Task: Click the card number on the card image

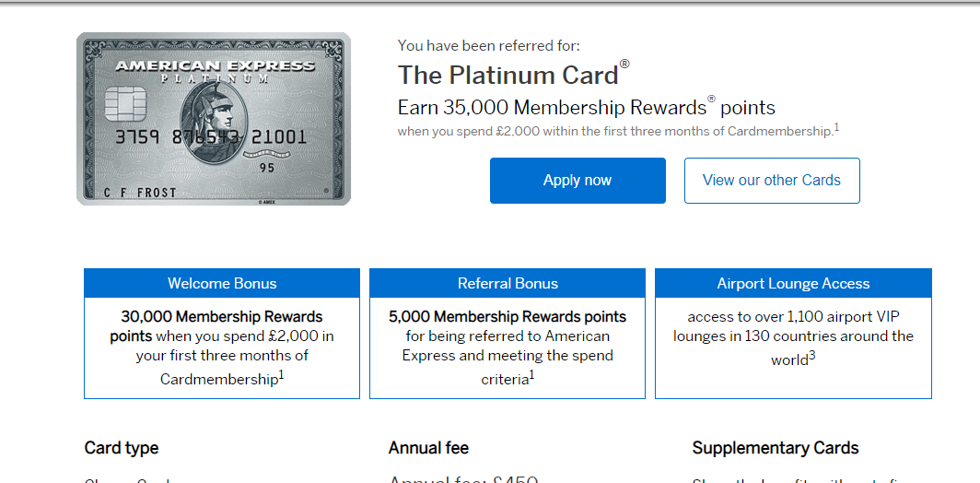Action: pos(211,138)
